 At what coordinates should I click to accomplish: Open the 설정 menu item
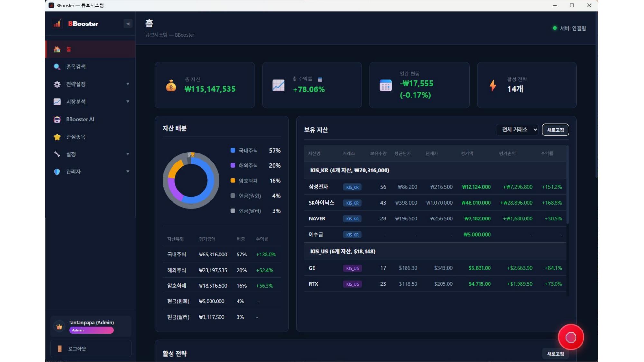[71, 154]
